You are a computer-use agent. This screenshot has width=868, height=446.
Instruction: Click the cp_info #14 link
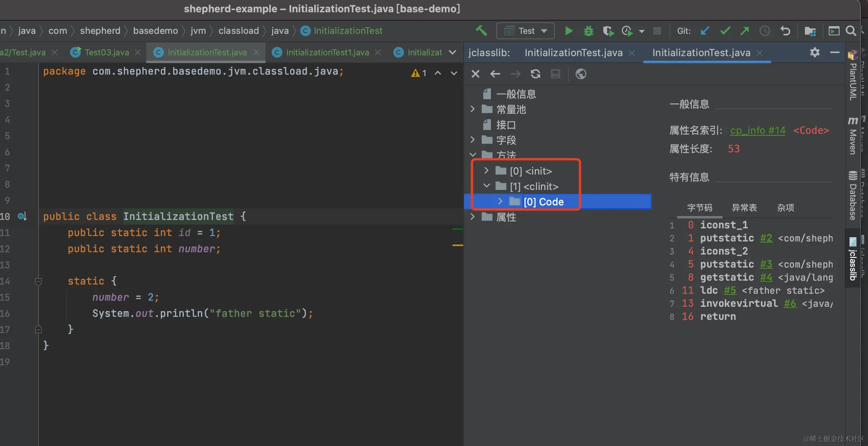click(757, 130)
